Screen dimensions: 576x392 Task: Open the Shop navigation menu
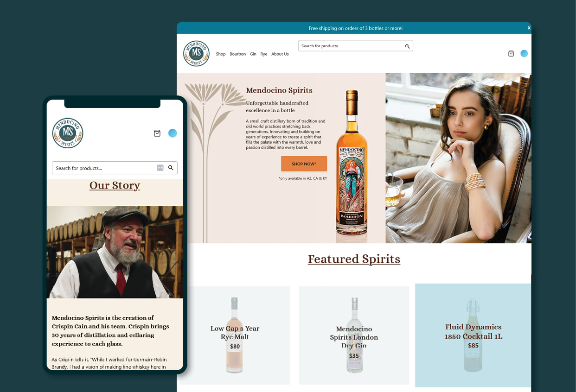click(x=221, y=54)
